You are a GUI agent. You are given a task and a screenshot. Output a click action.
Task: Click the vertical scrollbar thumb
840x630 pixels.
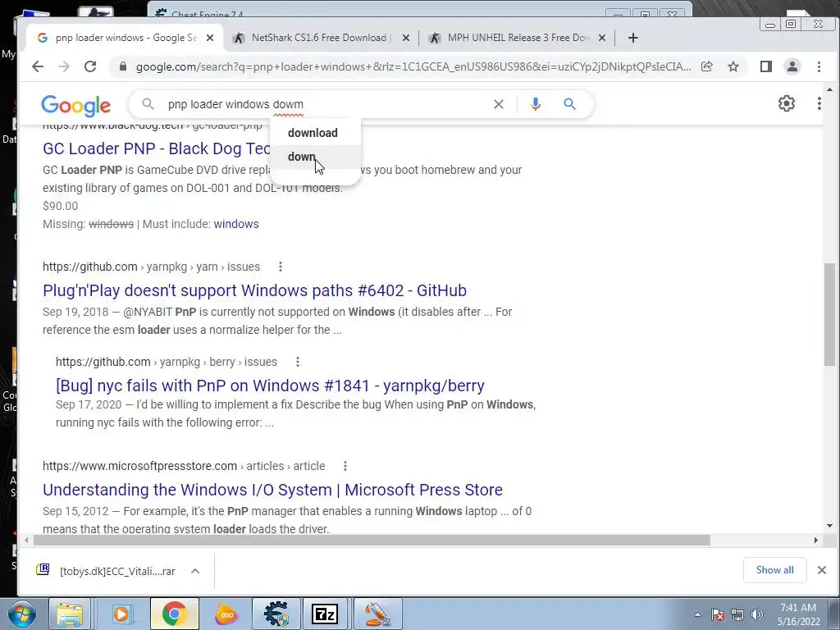(829, 314)
